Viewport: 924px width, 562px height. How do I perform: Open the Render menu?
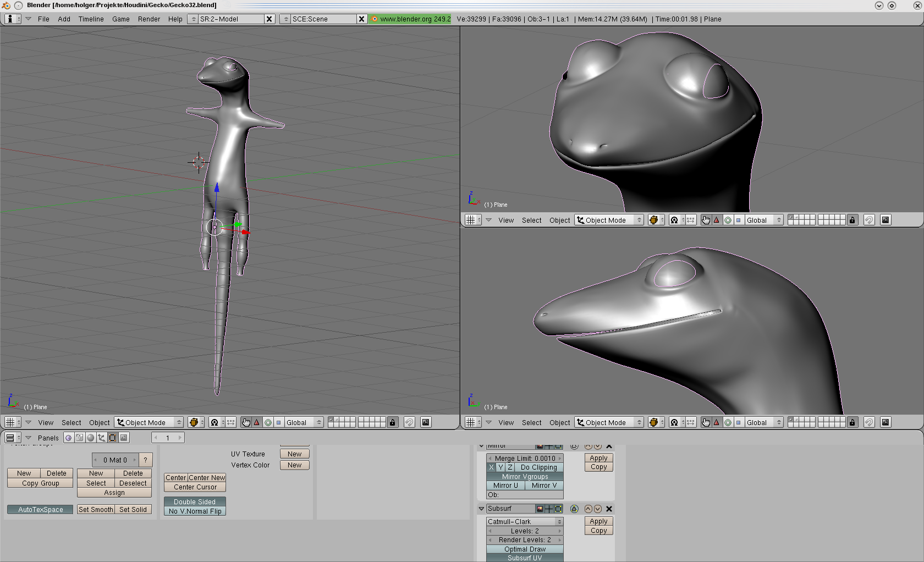(148, 19)
